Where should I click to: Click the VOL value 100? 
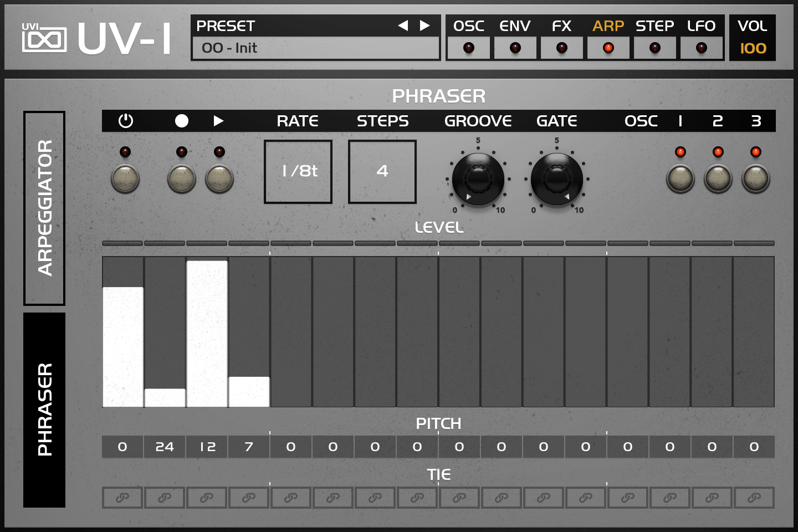click(753, 48)
